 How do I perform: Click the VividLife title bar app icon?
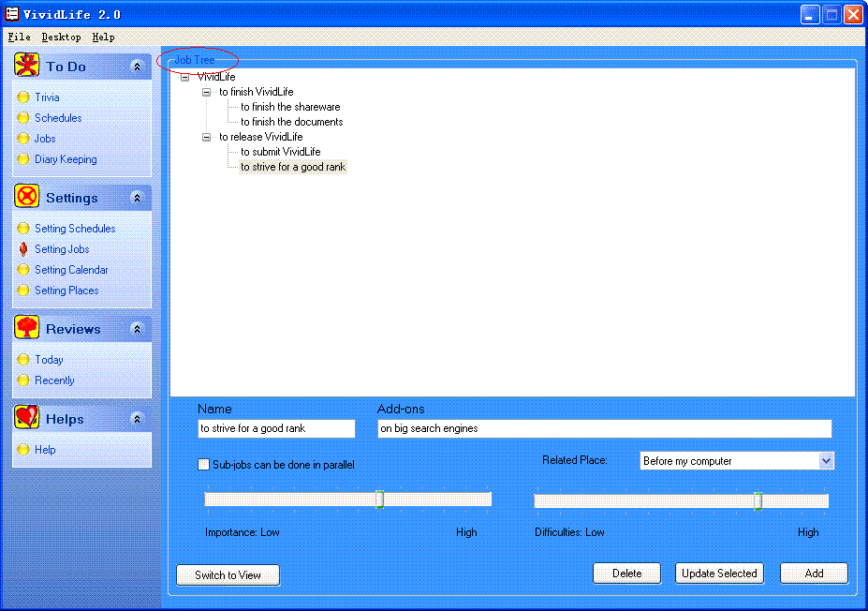(x=11, y=14)
